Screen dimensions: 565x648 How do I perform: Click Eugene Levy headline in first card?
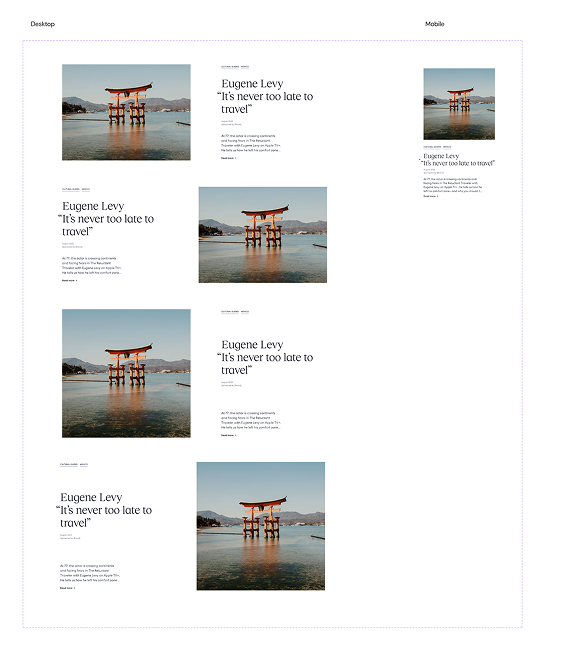265,96
